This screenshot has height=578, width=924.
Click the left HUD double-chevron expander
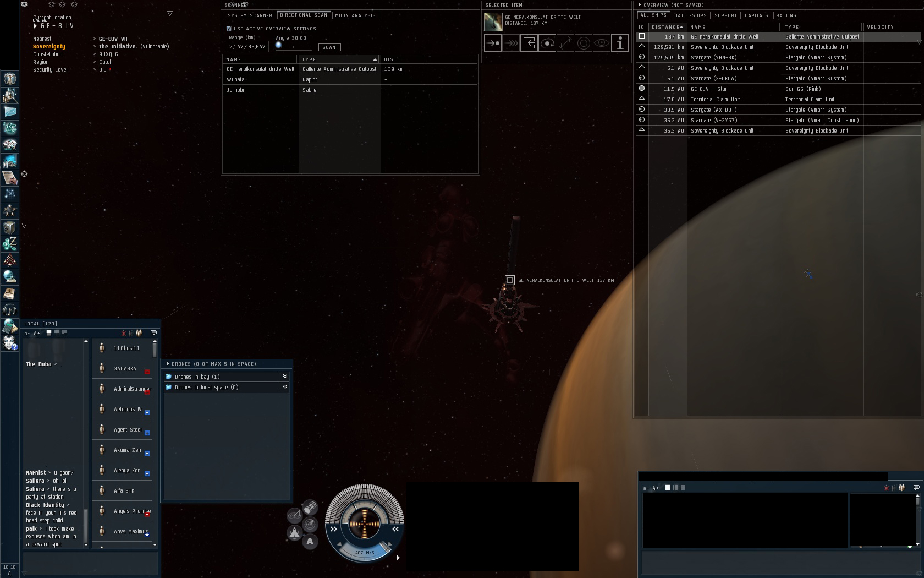(x=333, y=529)
